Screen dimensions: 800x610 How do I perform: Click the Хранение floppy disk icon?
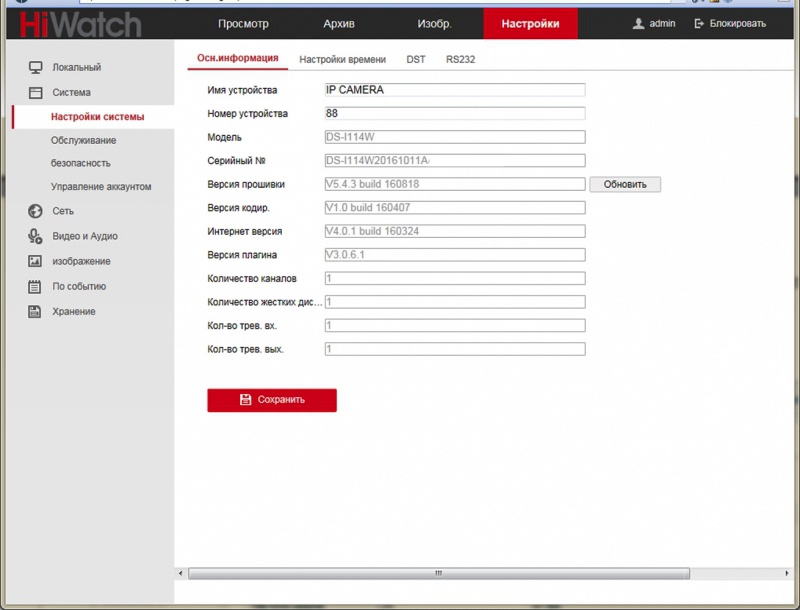[35, 312]
